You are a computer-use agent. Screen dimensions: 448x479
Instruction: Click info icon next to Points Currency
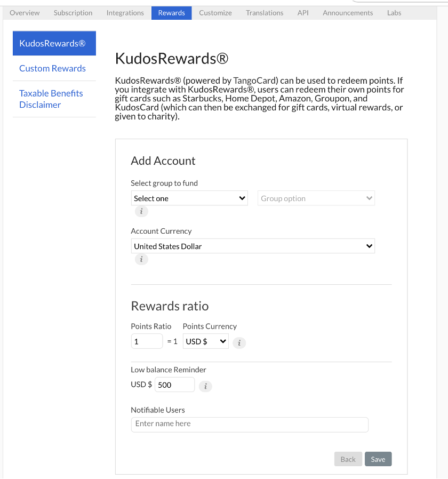coord(239,343)
